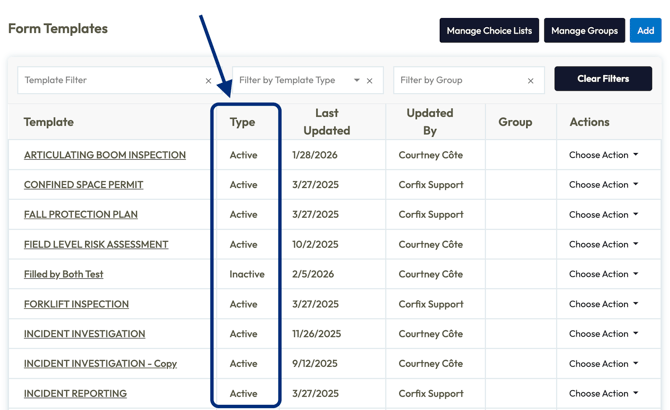Image resolution: width=670 pixels, height=410 pixels.
Task: Open Choose Action for Articulating Boom Inspection
Action: tap(603, 155)
